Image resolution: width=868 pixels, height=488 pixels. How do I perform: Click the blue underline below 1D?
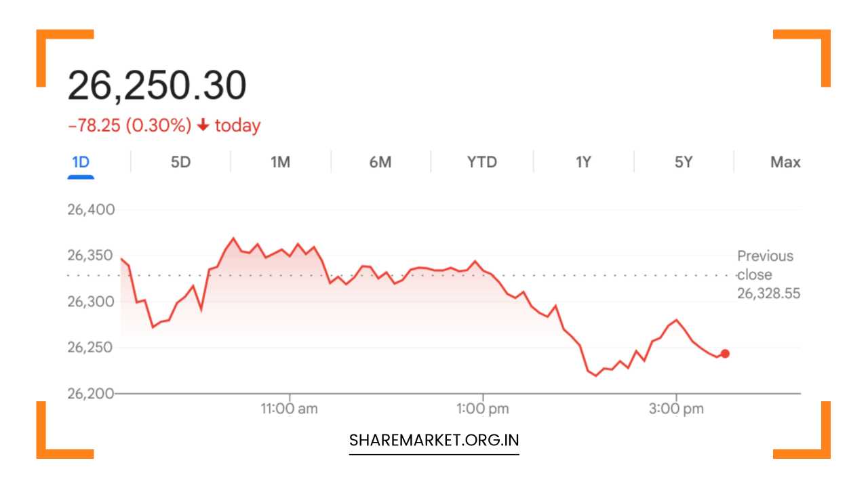tap(81, 176)
